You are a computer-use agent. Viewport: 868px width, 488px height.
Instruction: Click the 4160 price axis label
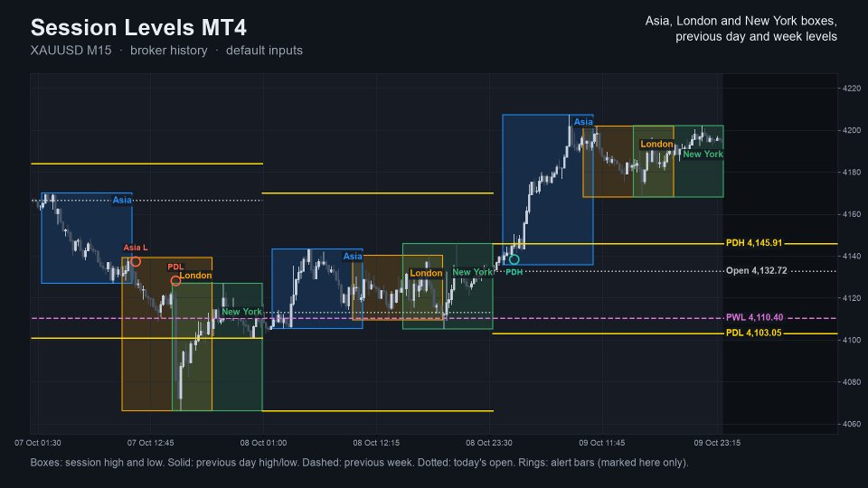click(x=852, y=214)
